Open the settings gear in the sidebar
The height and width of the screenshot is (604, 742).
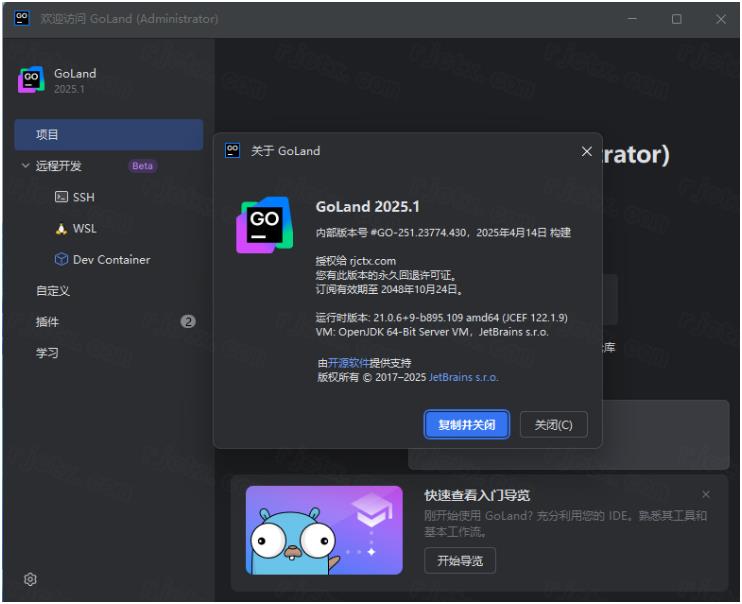(30, 579)
